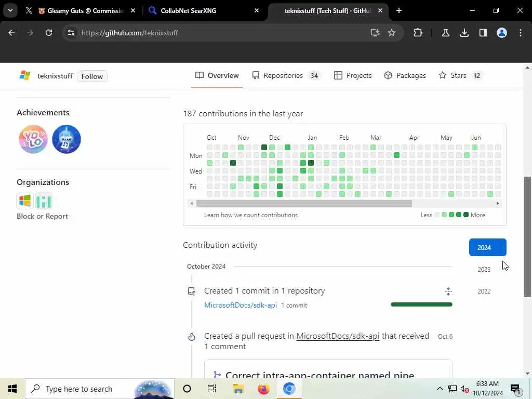Screen dimensions: 532x399
Task: Select the 2023 year filter
Action: pyautogui.click(x=484, y=270)
